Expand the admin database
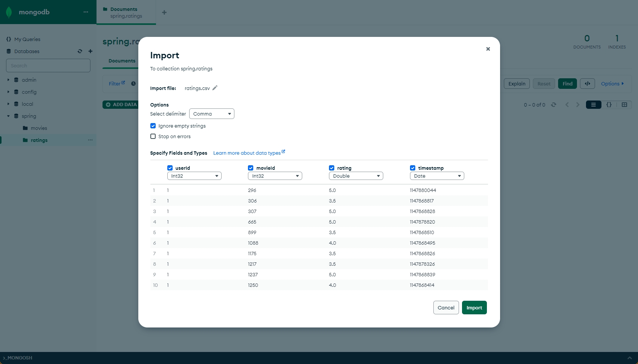 tap(8, 80)
